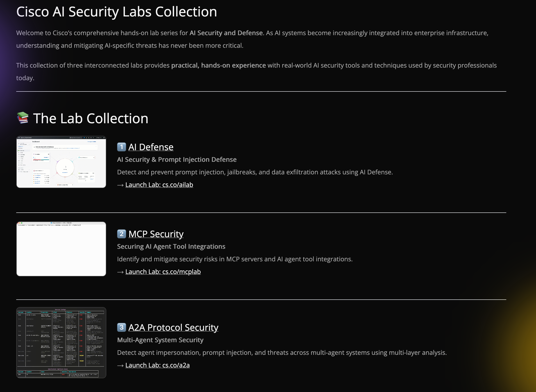Click the Securing AI Agent Tool Integrations subtitle

171,246
